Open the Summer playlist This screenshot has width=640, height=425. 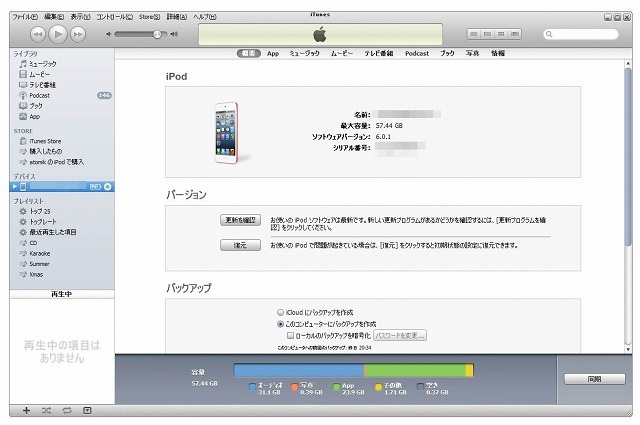coord(62,264)
